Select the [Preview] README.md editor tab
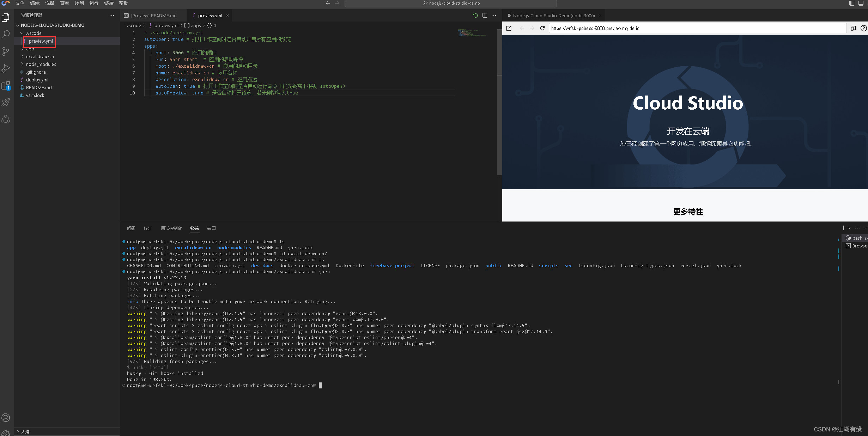This screenshot has width=868, height=436. click(154, 16)
